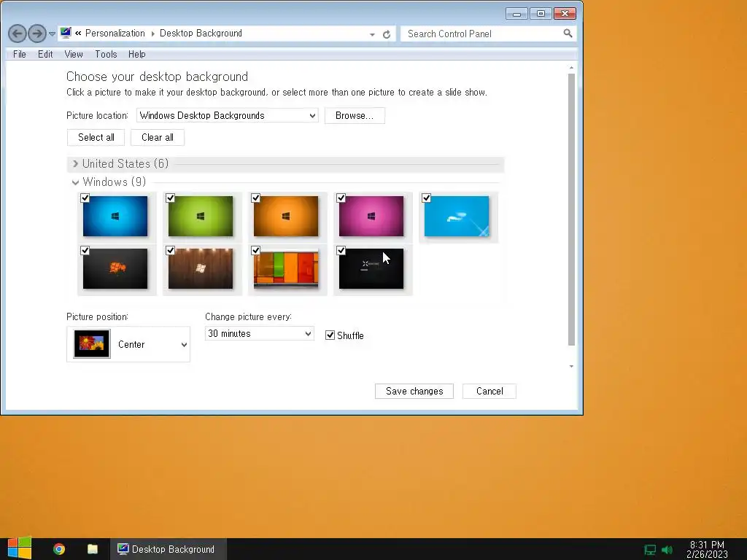The width and height of the screenshot is (747, 560).
Task: Uncheck the colorful panels wallpaper checkbox
Action: 256,251
